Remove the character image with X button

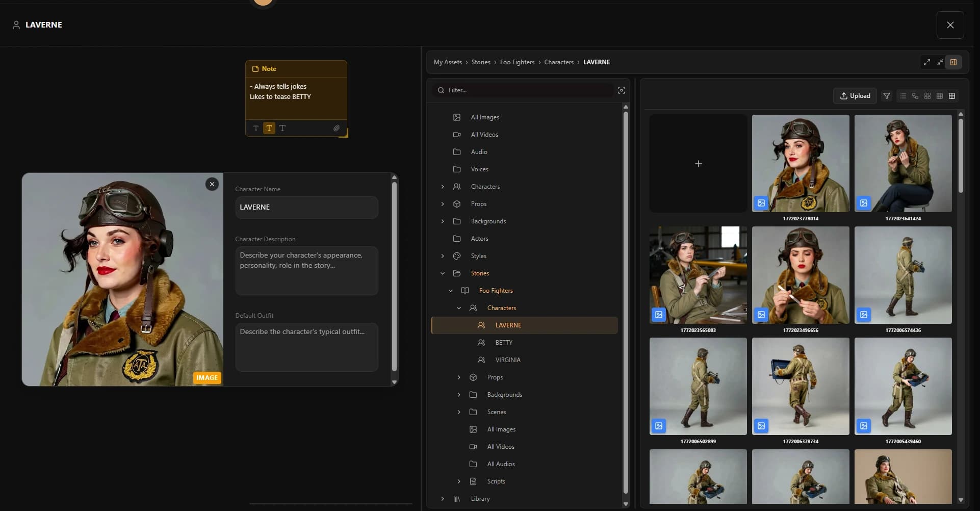212,184
